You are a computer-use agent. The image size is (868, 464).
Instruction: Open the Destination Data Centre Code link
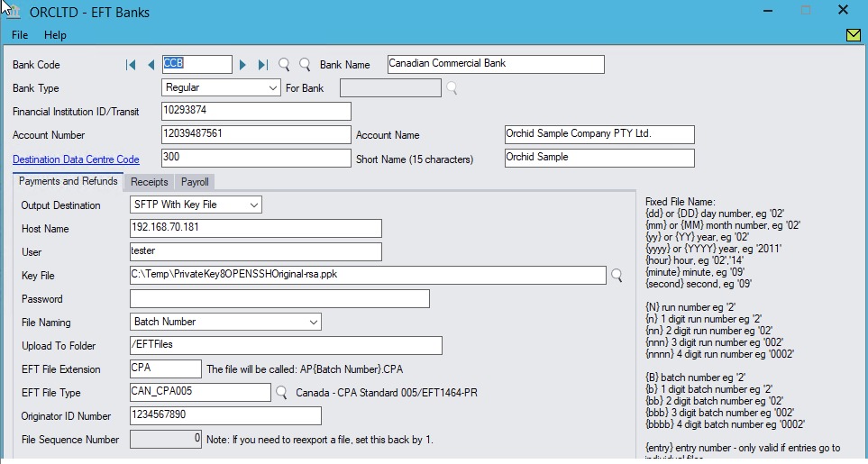(x=76, y=159)
